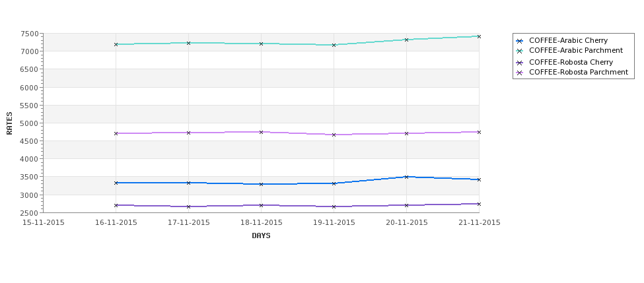Click the COFFEE-Arabic Parchment legend marker

tap(520, 51)
